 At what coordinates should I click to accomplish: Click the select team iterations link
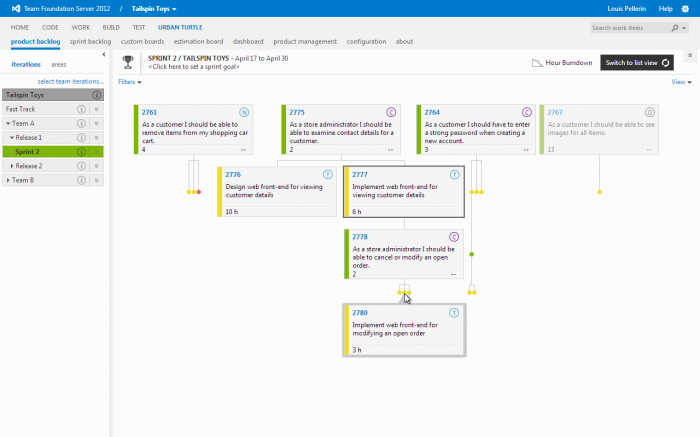coord(71,82)
